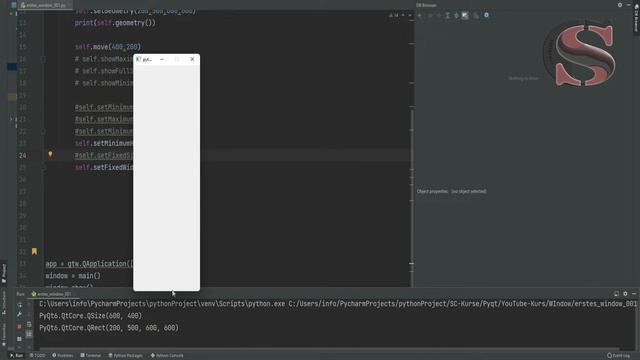Viewport: 640px width, 360px height.
Task: Click the python.exe interpreter path output line
Action: pos(337,304)
